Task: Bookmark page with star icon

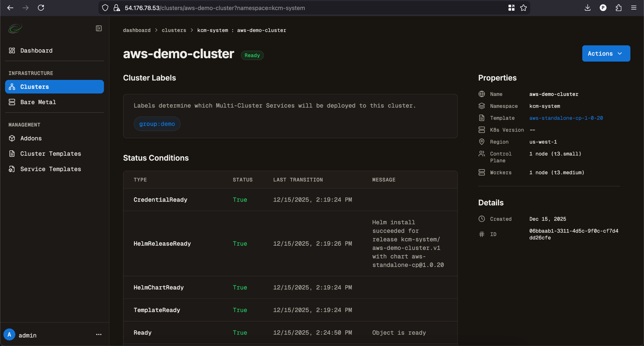Action: click(x=523, y=8)
